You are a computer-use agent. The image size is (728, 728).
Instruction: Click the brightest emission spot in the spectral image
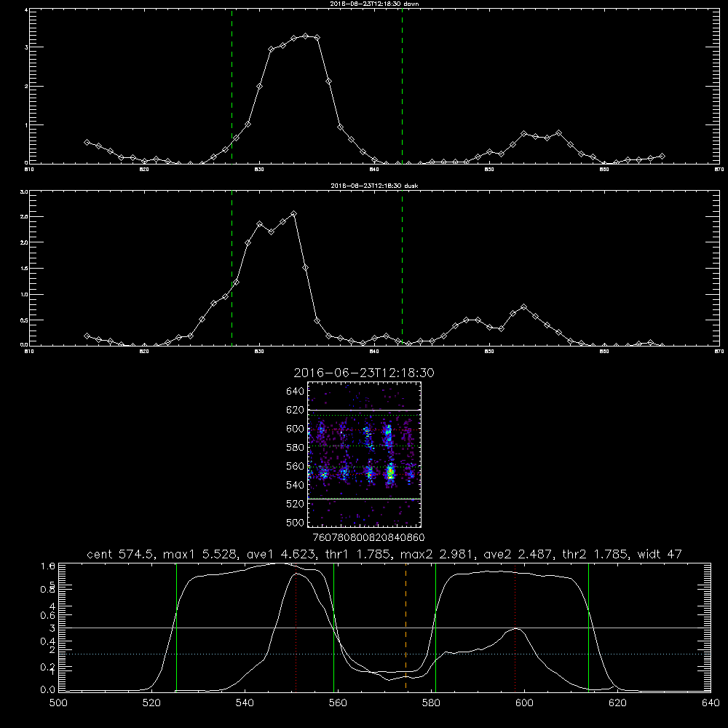(390, 474)
